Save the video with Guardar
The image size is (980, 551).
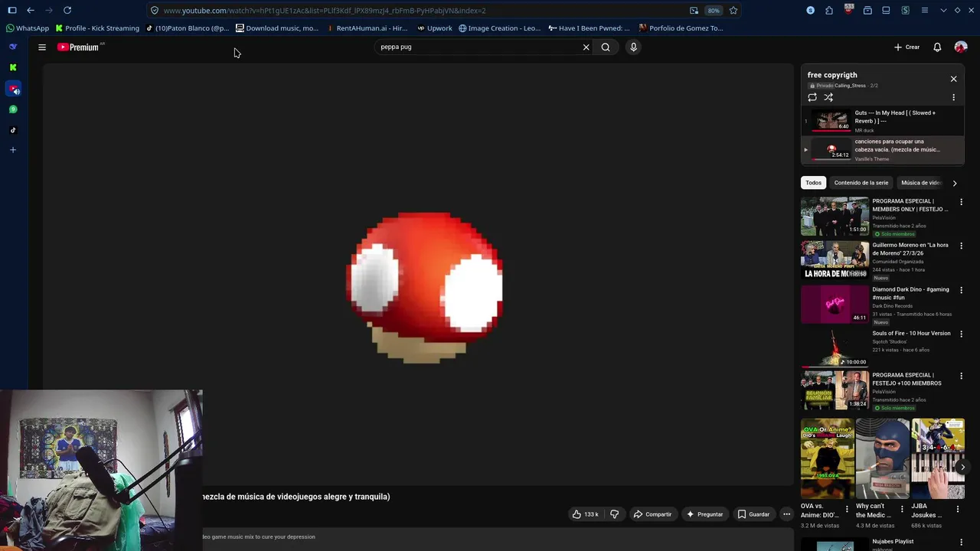(753, 514)
